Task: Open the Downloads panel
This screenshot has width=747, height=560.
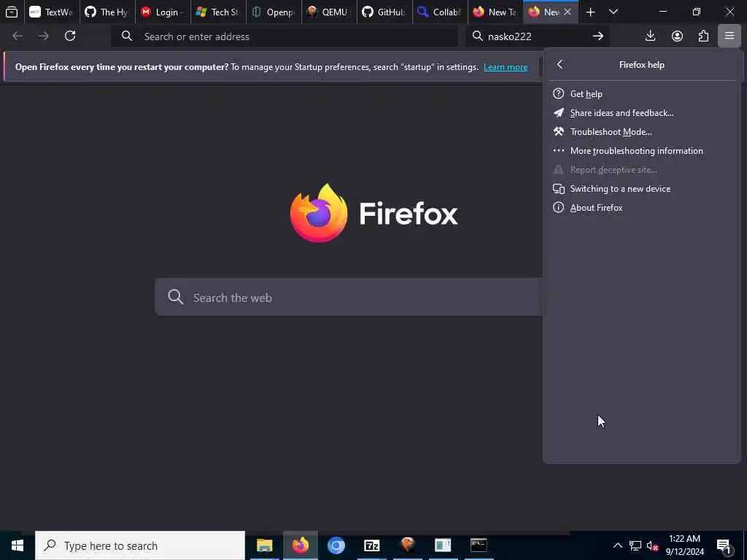Action: tap(650, 36)
